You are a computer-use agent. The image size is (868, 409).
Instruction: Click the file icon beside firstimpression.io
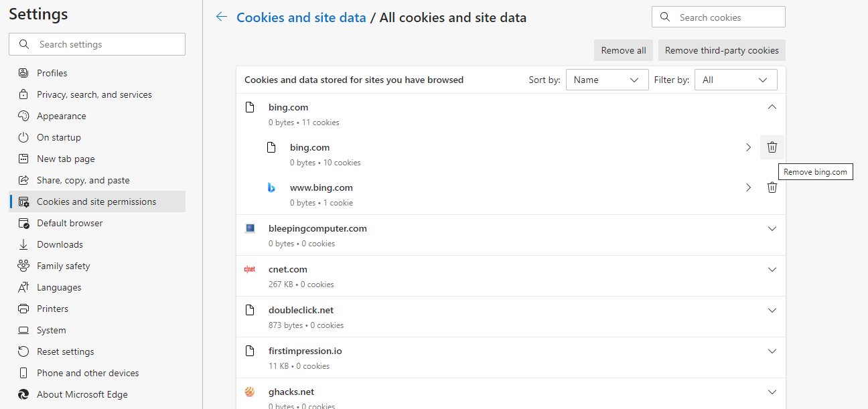(x=250, y=351)
